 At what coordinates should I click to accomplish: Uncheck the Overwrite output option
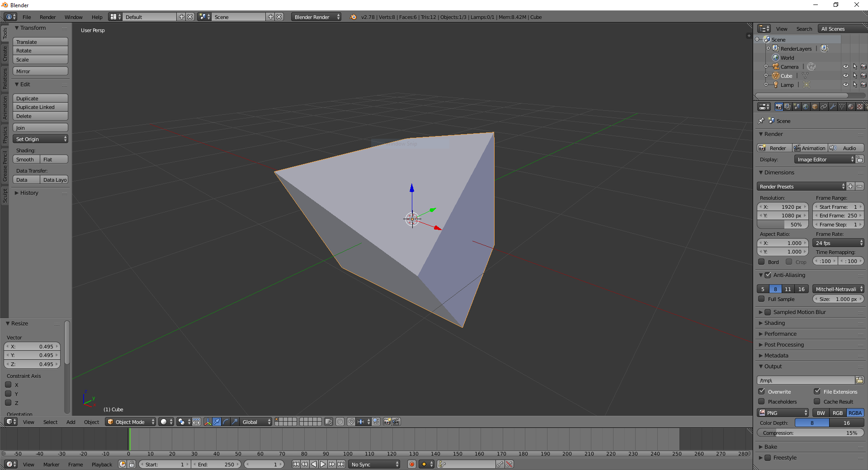(762, 391)
